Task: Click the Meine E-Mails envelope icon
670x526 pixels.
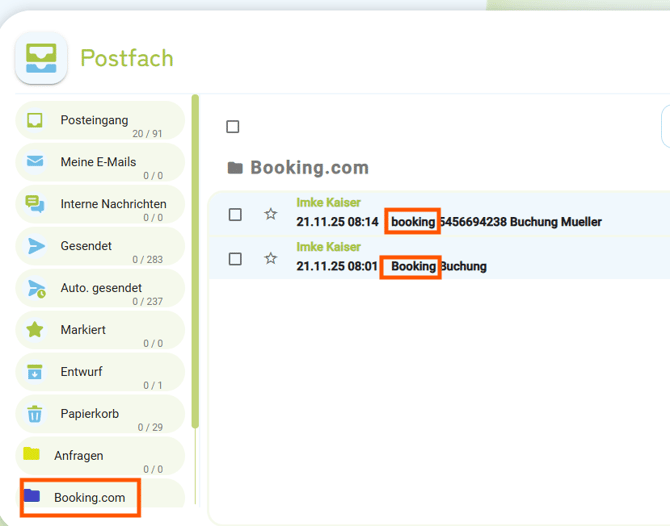Action: [x=35, y=161]
